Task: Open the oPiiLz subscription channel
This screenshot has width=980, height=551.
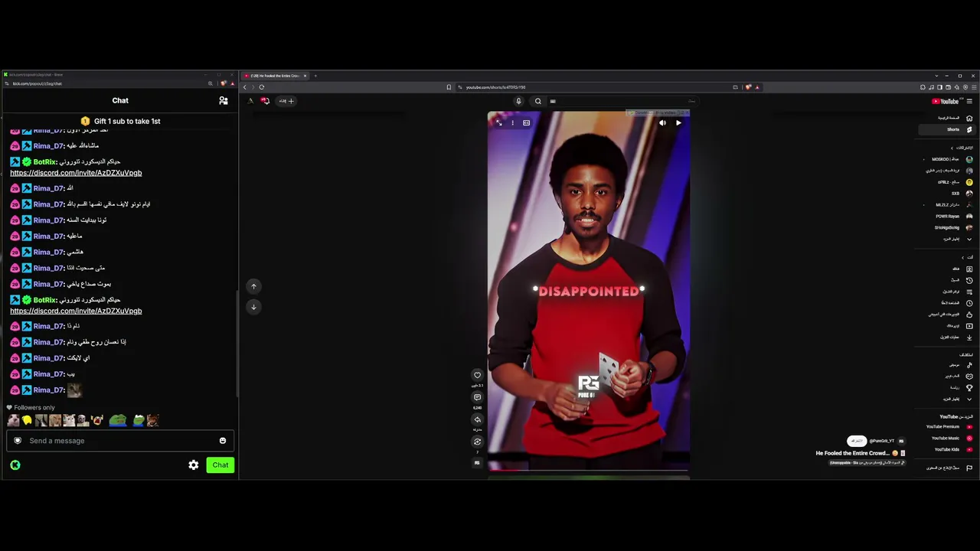Action: point(946,182)
